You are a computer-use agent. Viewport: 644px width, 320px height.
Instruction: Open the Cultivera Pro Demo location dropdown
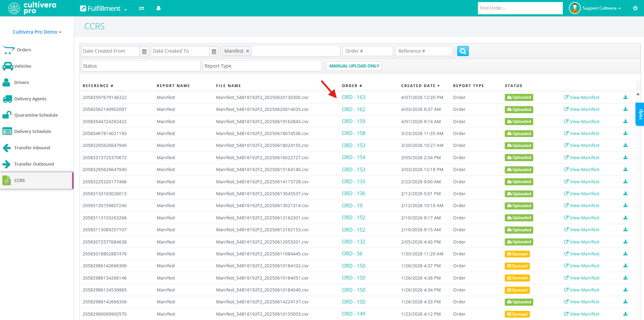[37, 32]
